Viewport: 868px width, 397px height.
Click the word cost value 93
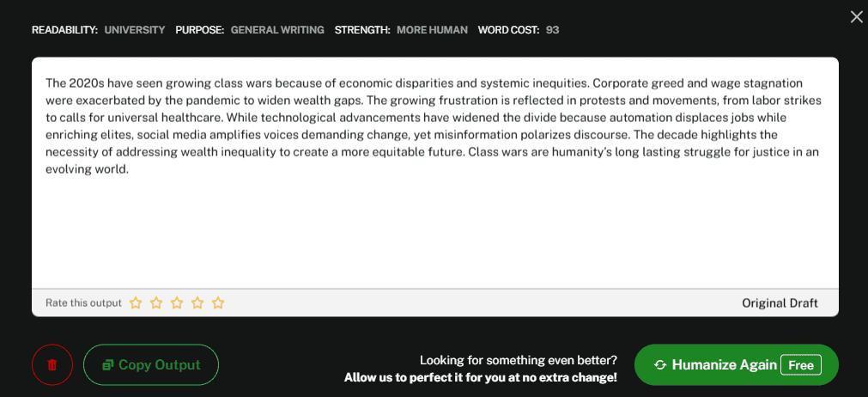(x=552, y=30)
